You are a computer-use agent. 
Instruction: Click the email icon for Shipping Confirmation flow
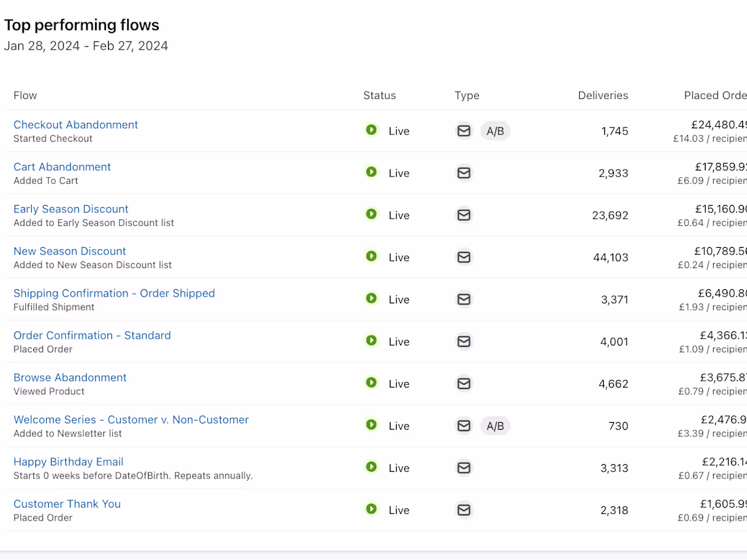pyautogui.click(x=464, y=299)
